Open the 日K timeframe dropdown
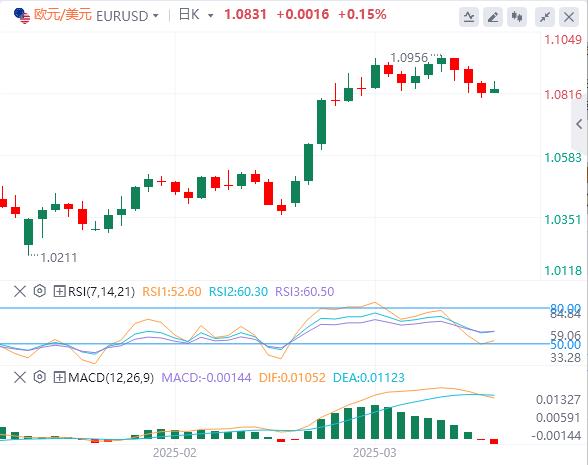 pos(196,15)
